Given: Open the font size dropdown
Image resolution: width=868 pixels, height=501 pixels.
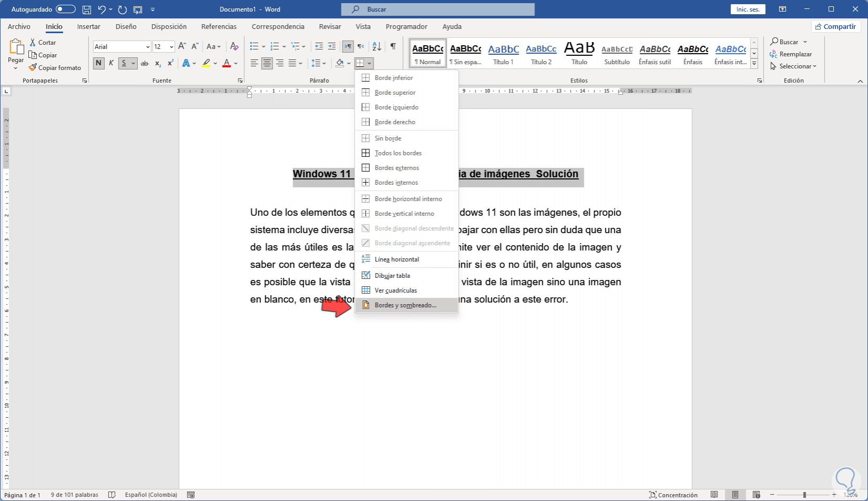Looking at the screenshot, I should [171, 47].
